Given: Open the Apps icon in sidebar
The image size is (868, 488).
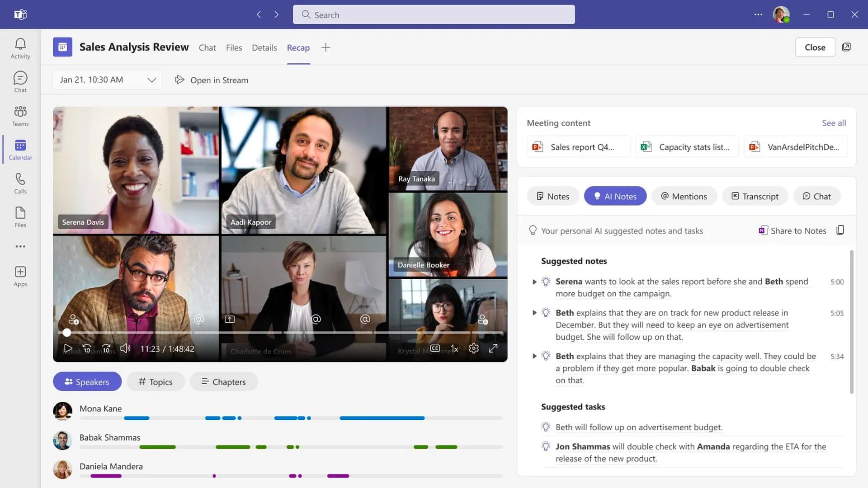Looking at the screenshot, I should click(x=20, y=276).
